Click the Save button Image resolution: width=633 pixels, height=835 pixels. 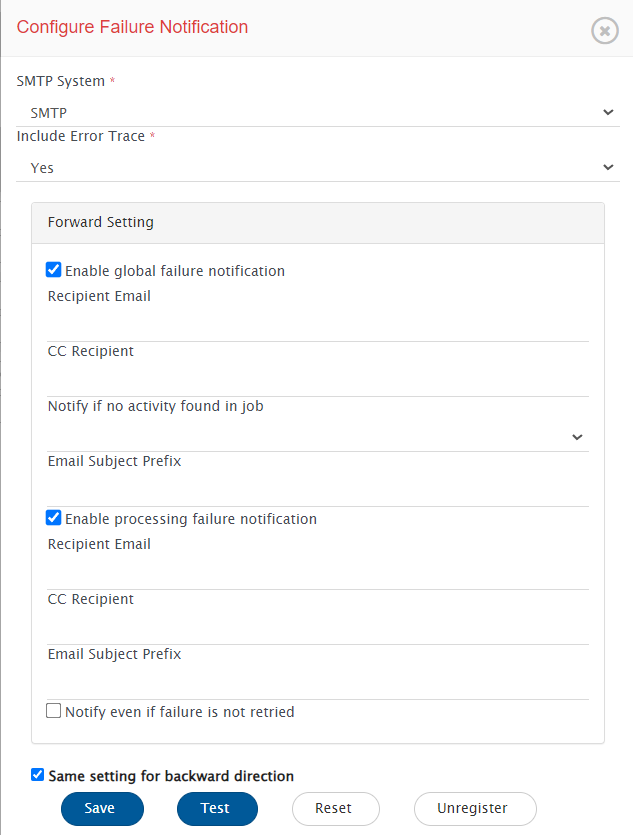(102, 808)
